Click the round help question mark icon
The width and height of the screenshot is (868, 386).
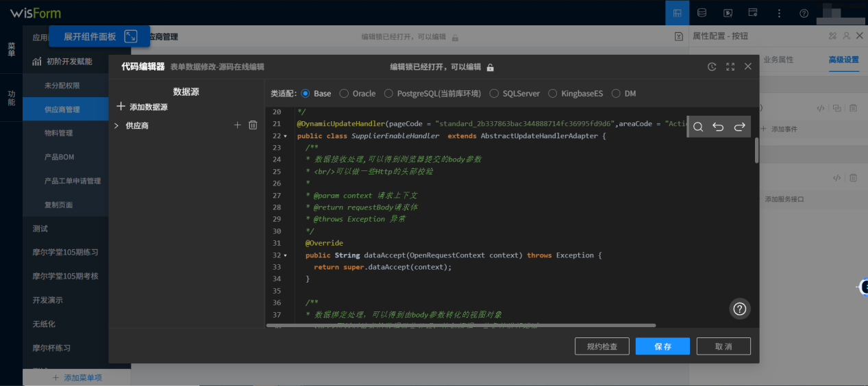pyautogui.click(x=740, y=309)
